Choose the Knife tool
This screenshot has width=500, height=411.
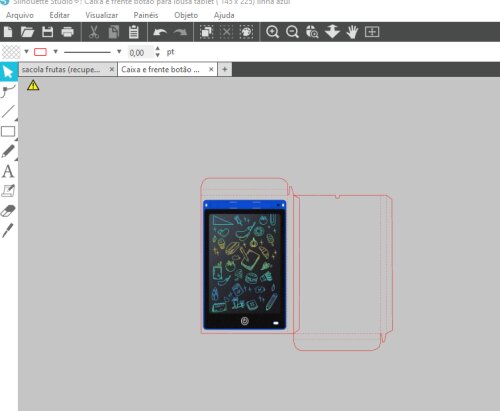(8, 230)
